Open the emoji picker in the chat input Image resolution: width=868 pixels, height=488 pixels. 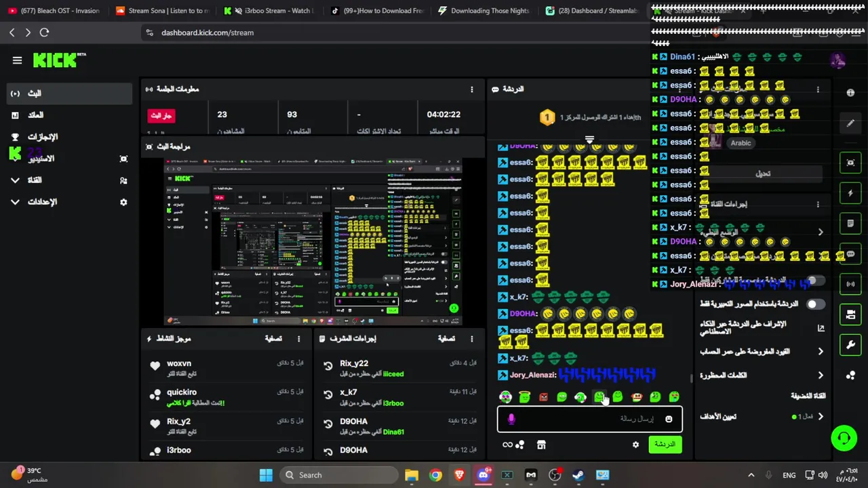pyautogui.click(x=669, y=419)
